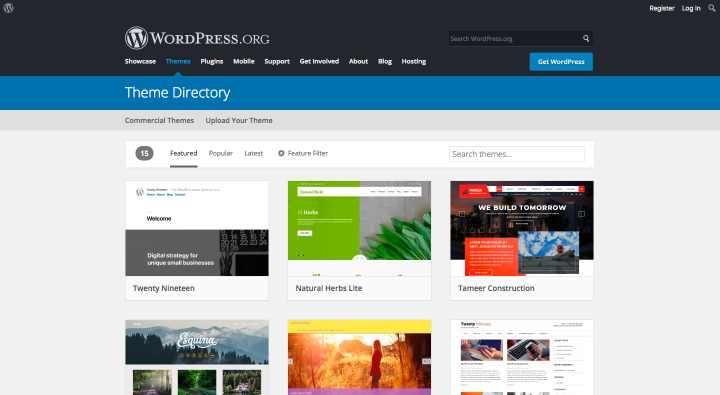This screenshot has width=720, height=395.
Task: Switch to the Popular tab
Action: [220, 153]
